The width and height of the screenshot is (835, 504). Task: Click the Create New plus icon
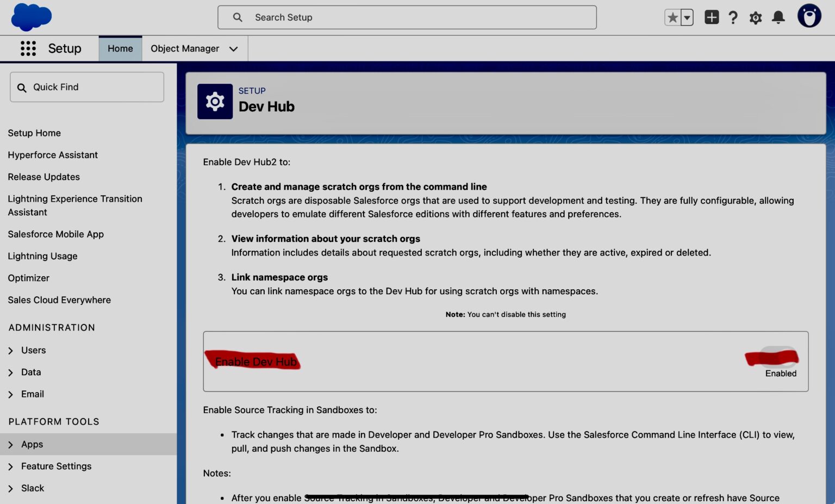point(711,17)
